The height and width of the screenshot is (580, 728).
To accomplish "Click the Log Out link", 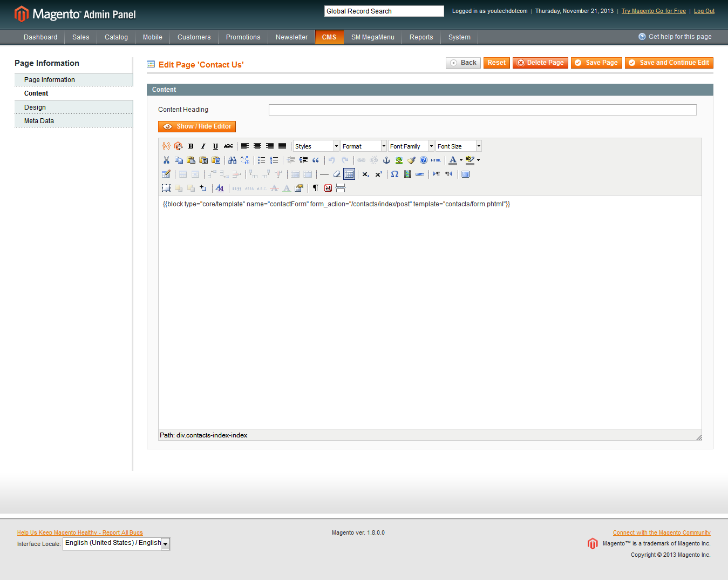I will tap(704, 11).
